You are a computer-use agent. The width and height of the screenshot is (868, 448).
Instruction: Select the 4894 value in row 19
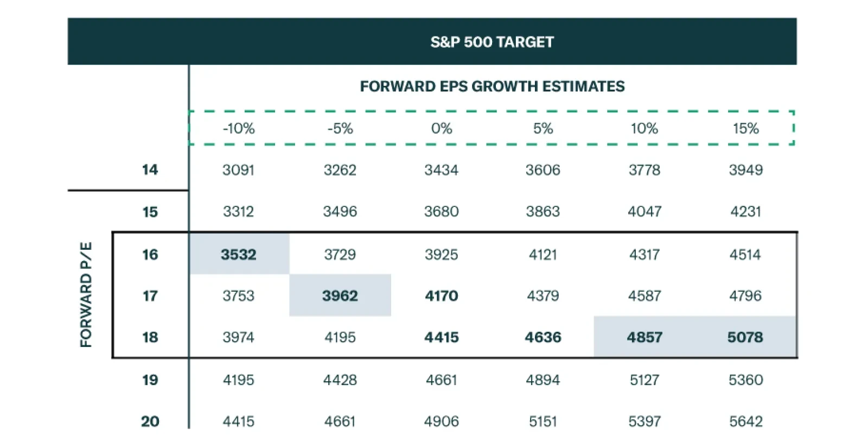(x=542, y=380)
